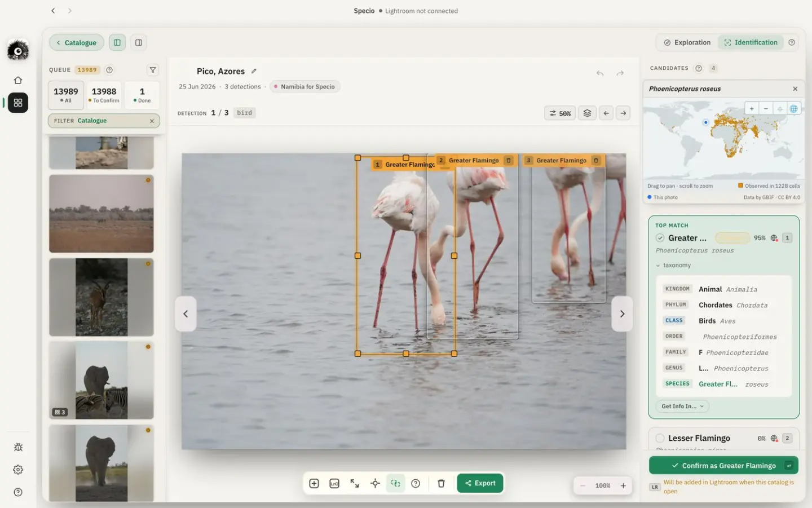Go to next detection with the right arrow

(623, 113)
